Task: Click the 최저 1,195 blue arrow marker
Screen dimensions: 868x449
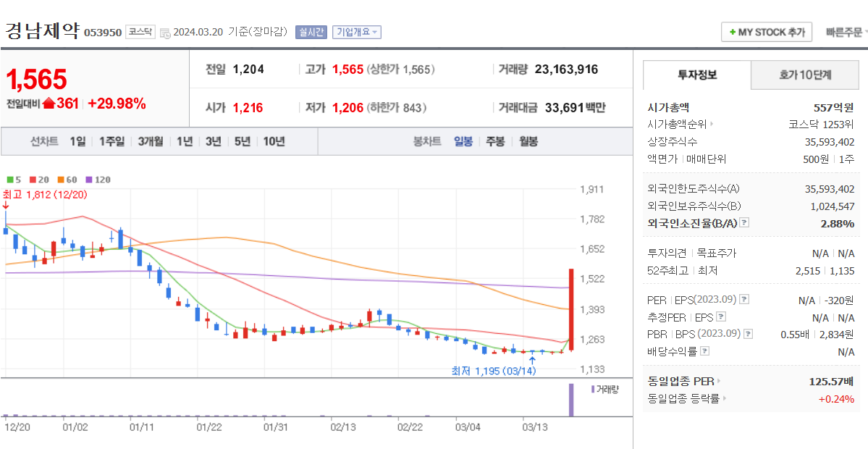Action: [x=533, y=361]
